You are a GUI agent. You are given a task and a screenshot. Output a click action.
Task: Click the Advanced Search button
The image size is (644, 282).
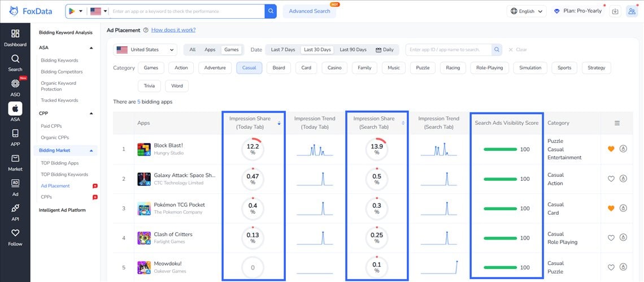tap(309, 11)
